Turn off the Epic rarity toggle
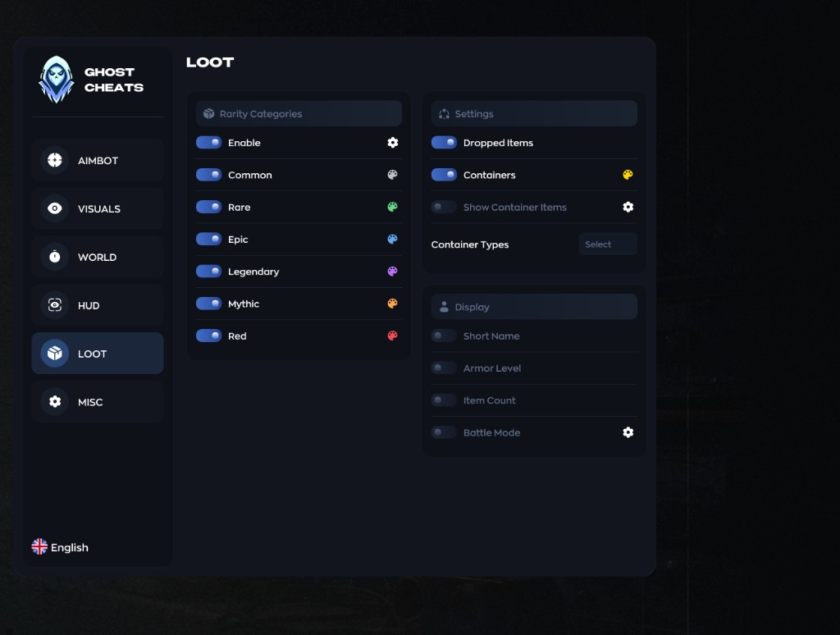840x635 pixels. tap(208, 240)
